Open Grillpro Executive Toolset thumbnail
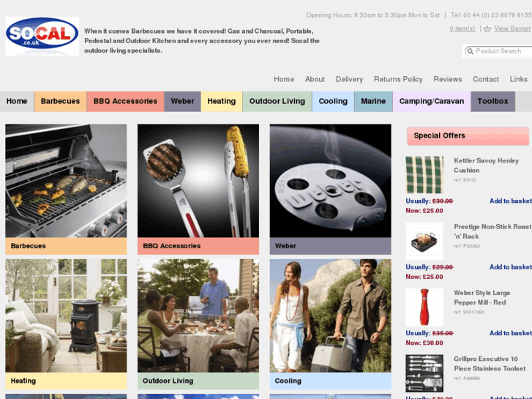532x399 pixels. (424, 373)
